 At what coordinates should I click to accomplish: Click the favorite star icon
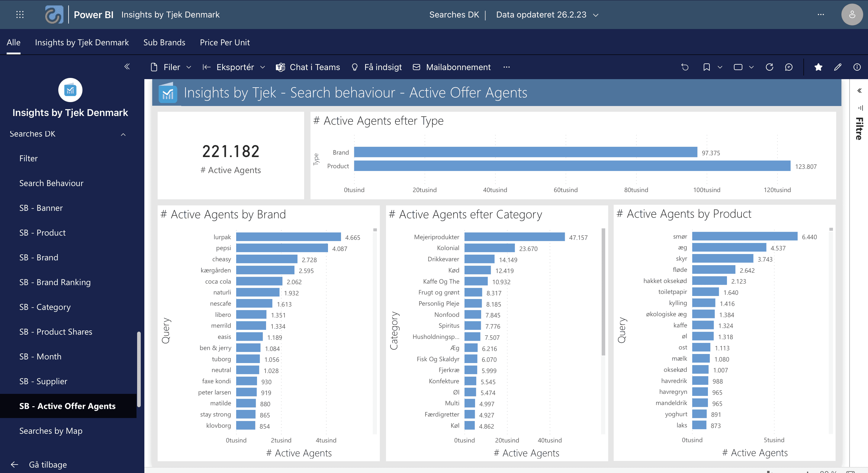[818, 67]
